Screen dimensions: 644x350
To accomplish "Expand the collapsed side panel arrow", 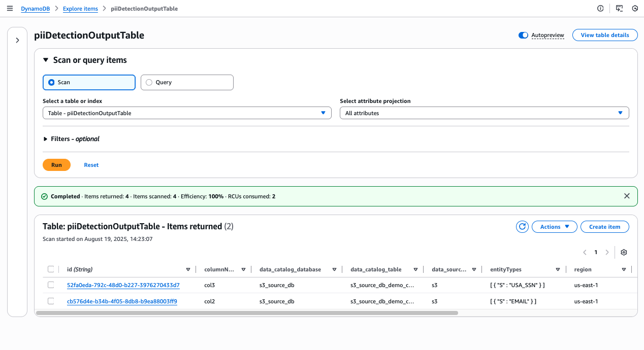I will pos(17,40).
